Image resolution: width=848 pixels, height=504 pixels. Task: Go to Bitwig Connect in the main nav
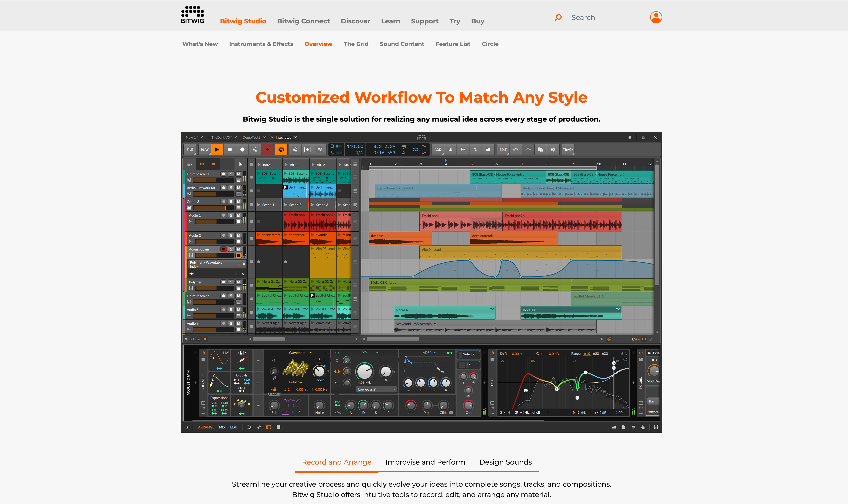click(303, 21)
